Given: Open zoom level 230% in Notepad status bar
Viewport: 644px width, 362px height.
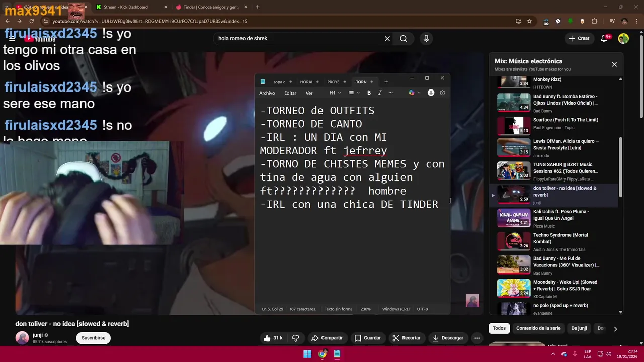Looking at the screenshot, I should click(x=366, y=309).
